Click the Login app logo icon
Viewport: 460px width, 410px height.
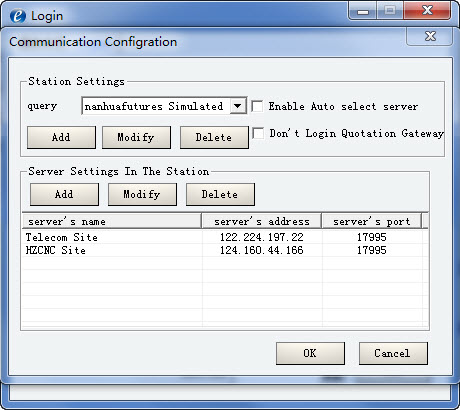pyautogui.click(x=18, y=16)
